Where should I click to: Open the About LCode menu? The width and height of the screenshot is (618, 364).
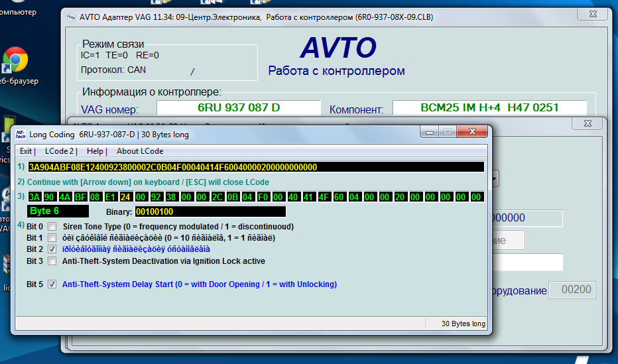pyautogui.click(x=140, y=151)
